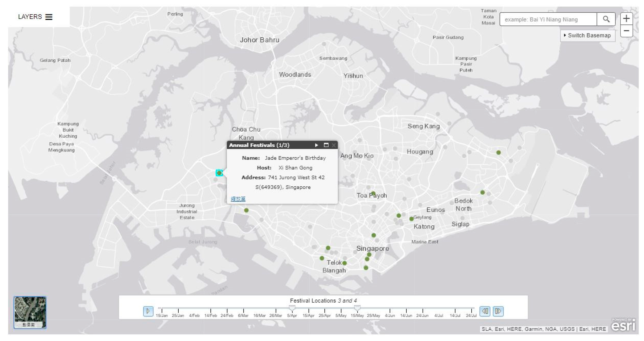Expand the Switch Basemap panel
Image resolution: width=644 pixels, height=341 pixels.
click(x=587, y=35)
